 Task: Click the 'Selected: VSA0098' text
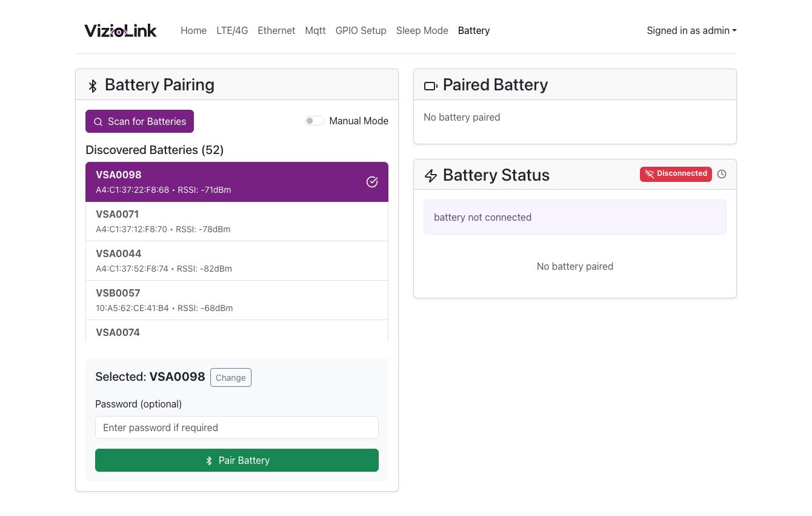150,377
